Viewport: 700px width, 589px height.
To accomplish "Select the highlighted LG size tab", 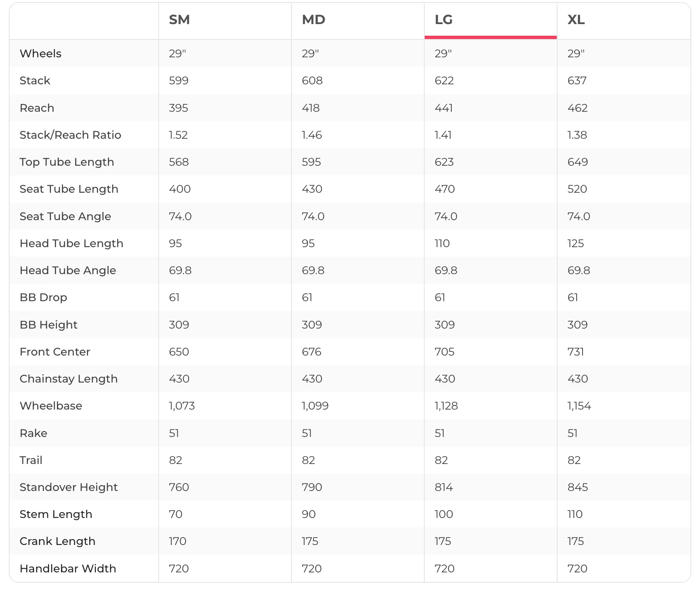I will [x=490, y=21].
